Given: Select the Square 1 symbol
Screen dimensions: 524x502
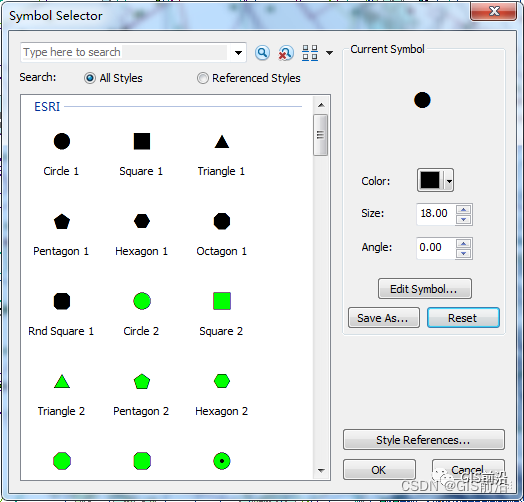Looking at the screenshot, I should point(142,141).
